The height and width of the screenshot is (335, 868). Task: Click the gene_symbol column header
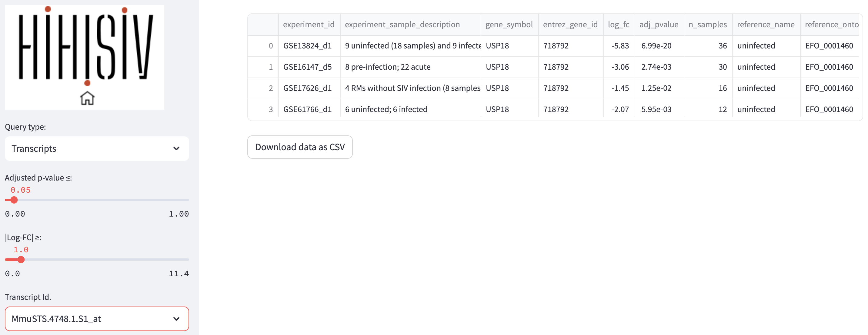coord(509,24)
